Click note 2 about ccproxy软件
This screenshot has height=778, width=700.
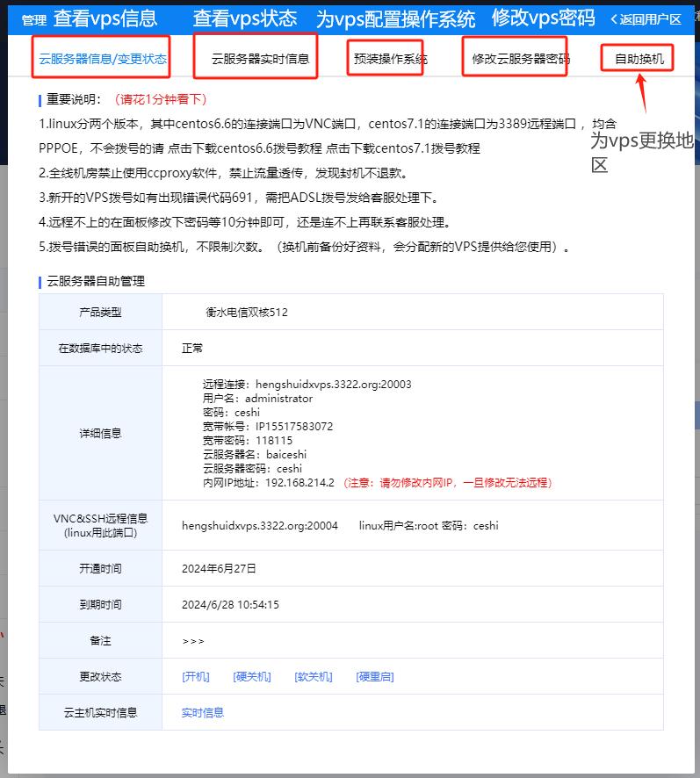point(224,173)
